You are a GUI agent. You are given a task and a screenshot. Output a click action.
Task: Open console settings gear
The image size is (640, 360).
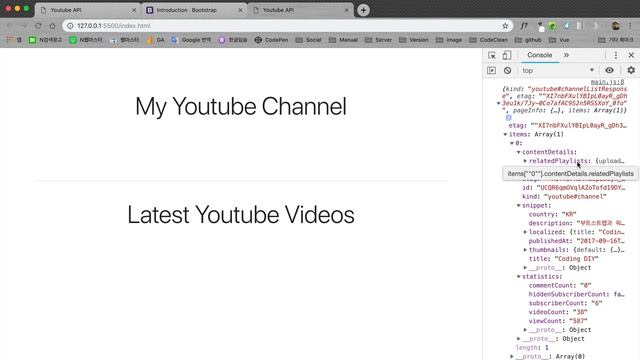pos(631,70)
